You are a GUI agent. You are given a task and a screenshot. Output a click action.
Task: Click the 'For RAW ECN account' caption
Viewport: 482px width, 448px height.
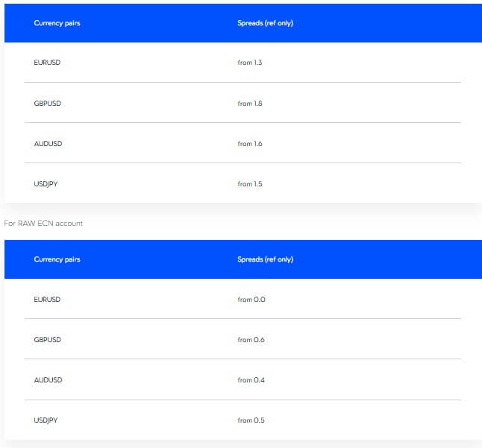(x=43, y=223)
